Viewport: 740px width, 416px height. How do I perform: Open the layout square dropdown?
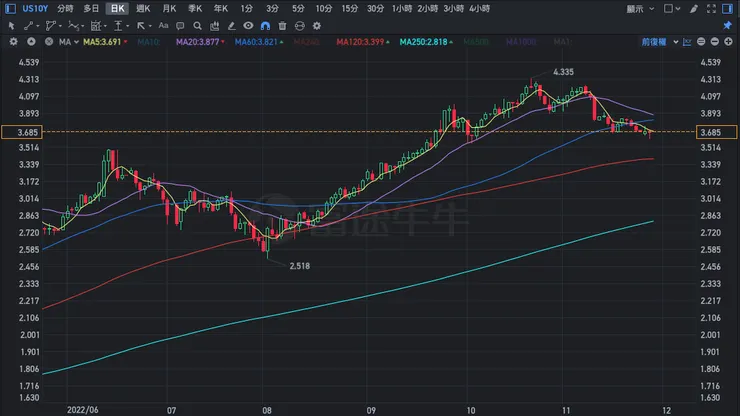672,8
